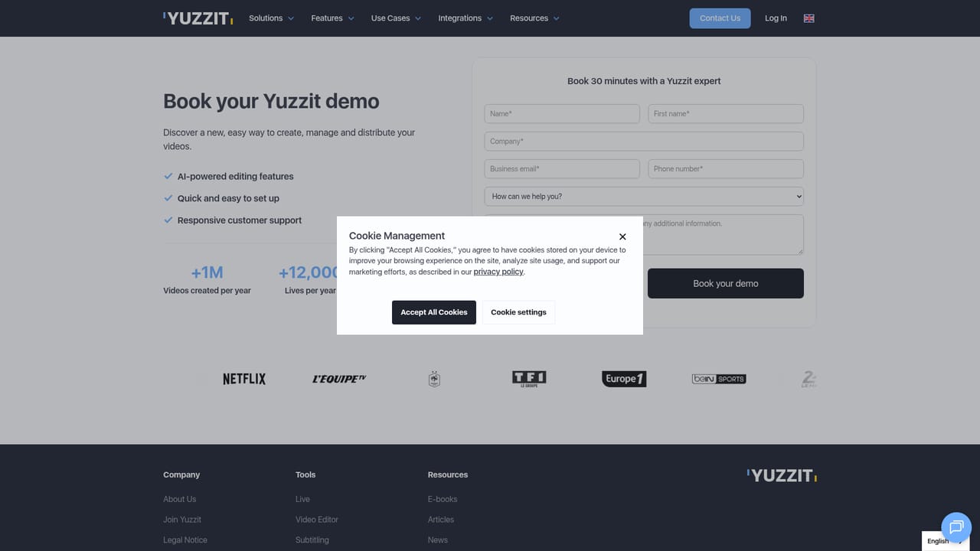Close the Cookie Management dialog
Image resolution: width=980 pixels, height=551 pixels.
coord(622,236)
